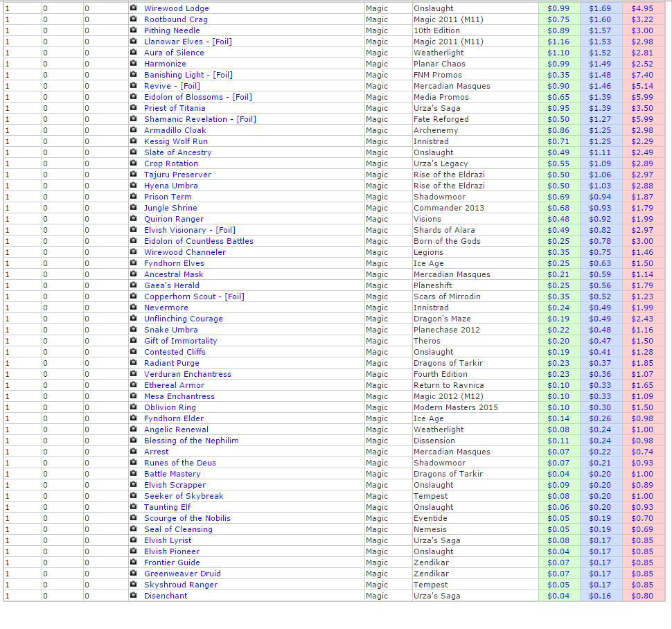Open the Seeker of Skybreak link

tap(184, 496)
